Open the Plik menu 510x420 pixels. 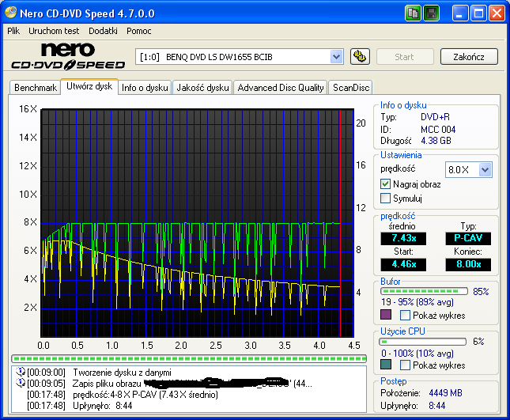(x=13, y=31)
